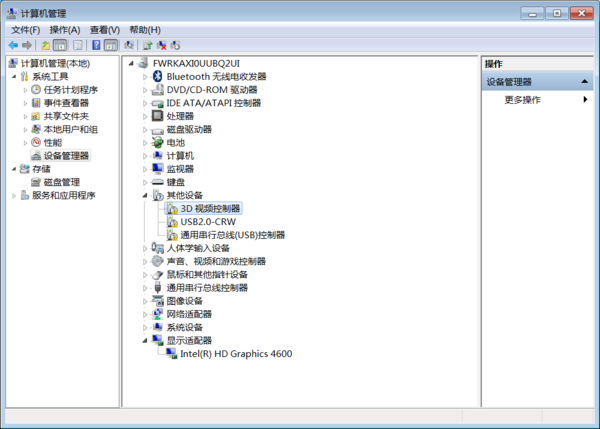Collapse the 设备管理器 actions section

click(x=584, y=82)
